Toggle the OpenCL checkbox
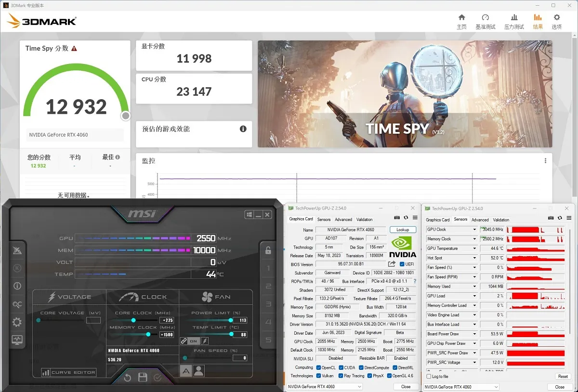 click(318, 367)
